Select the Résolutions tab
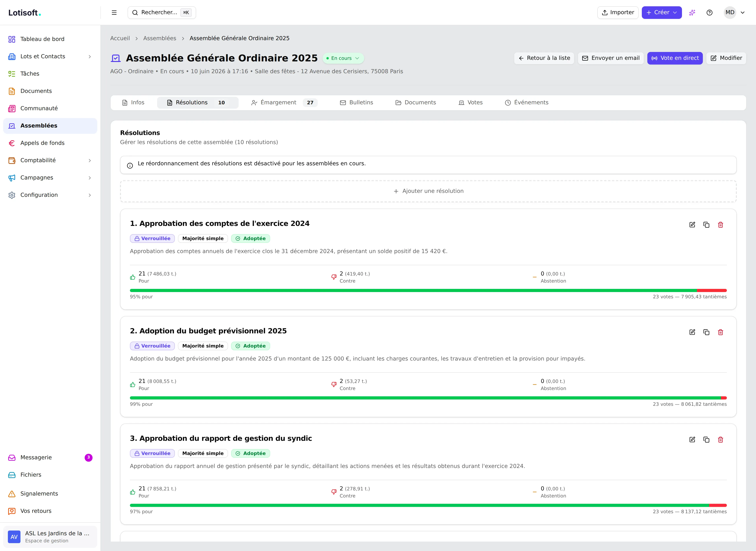The image size is (756, 551). (197, 103)
